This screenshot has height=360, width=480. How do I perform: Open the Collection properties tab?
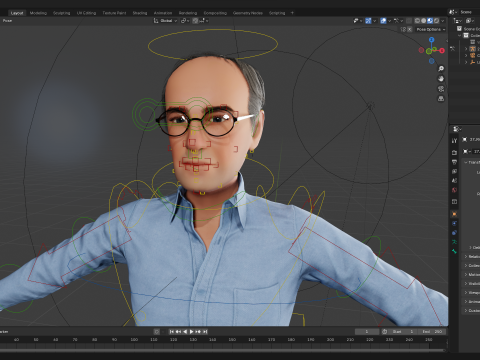click(x=454, y=202)
